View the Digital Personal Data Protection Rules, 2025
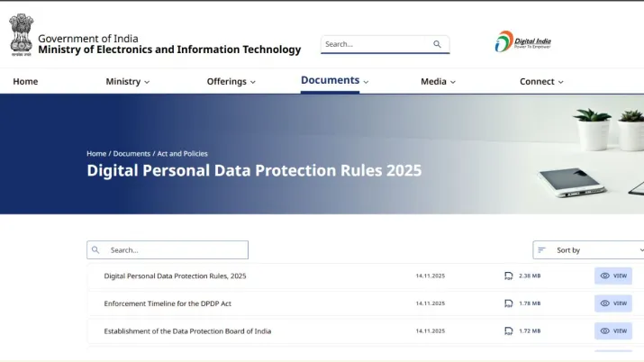644x362 pixels. [612, 276]
